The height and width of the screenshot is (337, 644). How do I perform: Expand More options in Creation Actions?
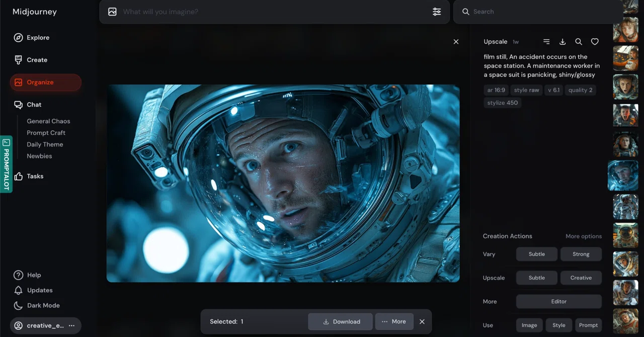pos(584,236)
